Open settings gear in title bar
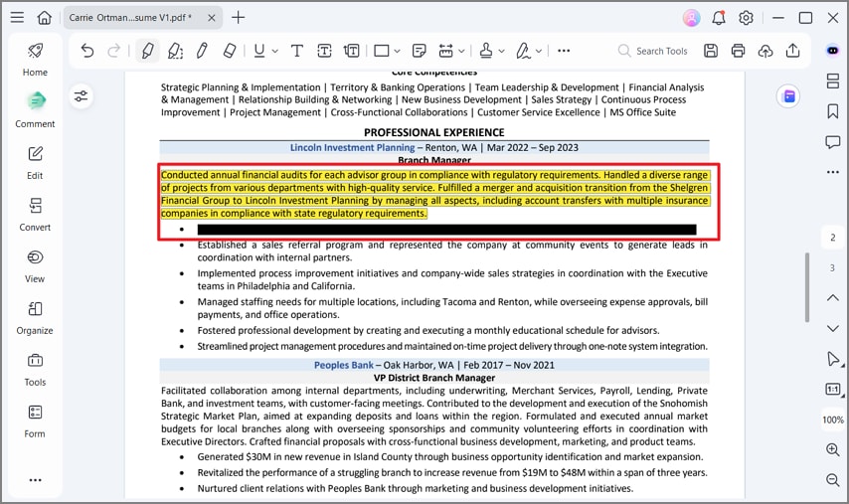 point(747,18)
